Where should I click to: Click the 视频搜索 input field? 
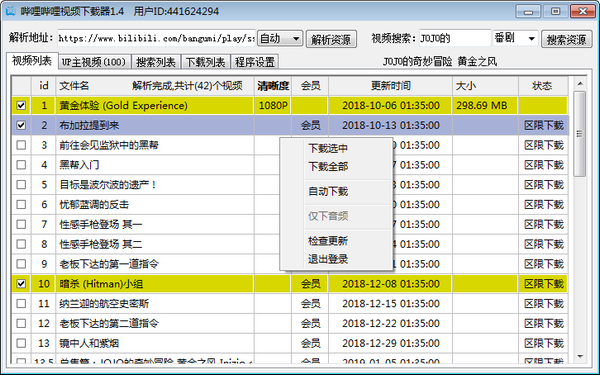[x=455, y=38]
